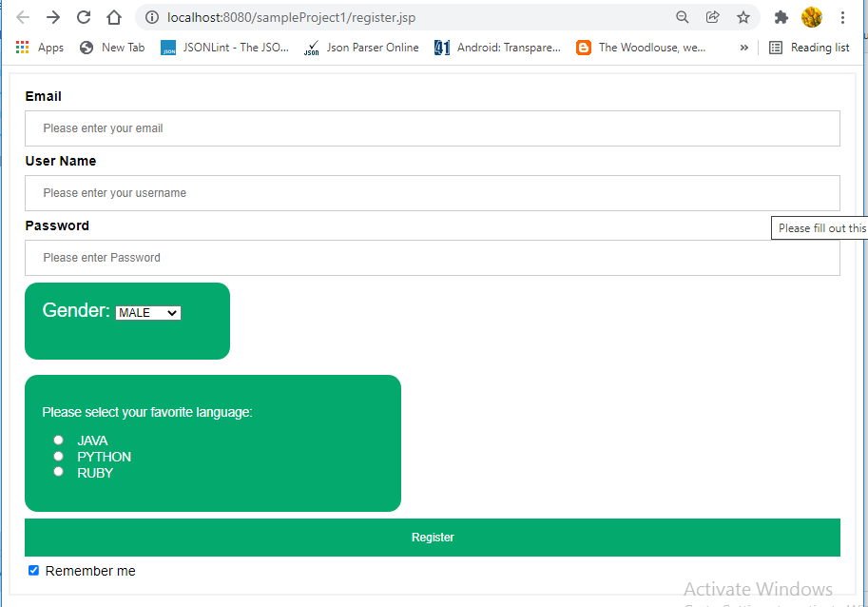Open the Extensions puzzle icon
Screen dimensions: 868x607
click(x=781, y=17)
